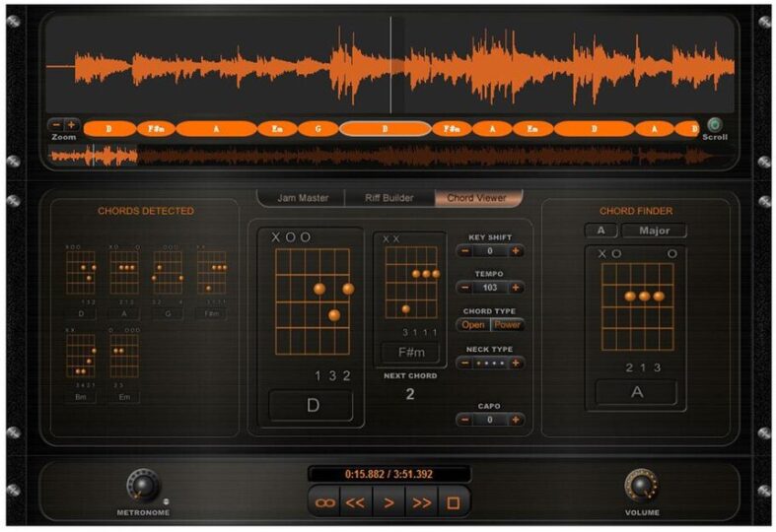Rewind with the double left arrows button
The width and height of the screenshot is (776, 532).
point(356,502)
